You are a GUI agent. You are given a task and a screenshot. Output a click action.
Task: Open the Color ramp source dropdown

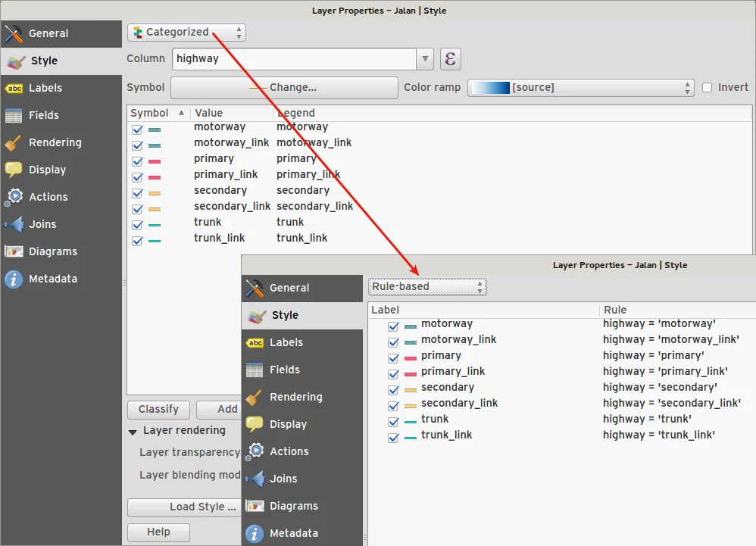click(x=580, y=88)
